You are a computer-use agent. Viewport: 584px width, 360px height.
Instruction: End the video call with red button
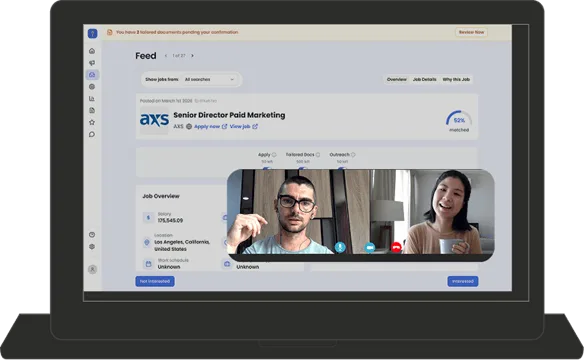(396, 247)
